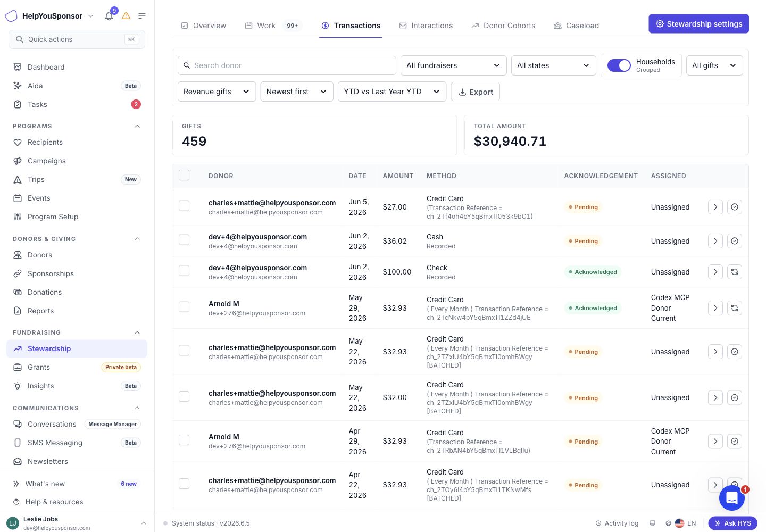Go to Recipients in sidebar
766x532 pixels.
77,142
